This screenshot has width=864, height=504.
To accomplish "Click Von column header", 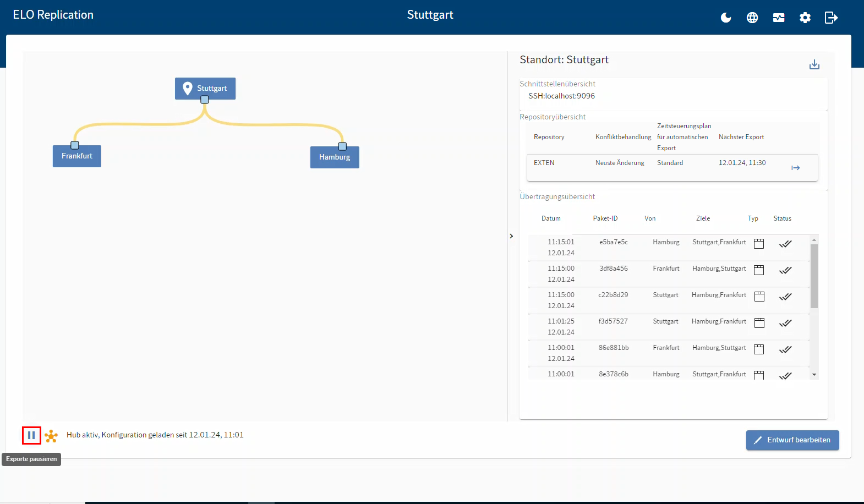I will (x=650, y=218).
